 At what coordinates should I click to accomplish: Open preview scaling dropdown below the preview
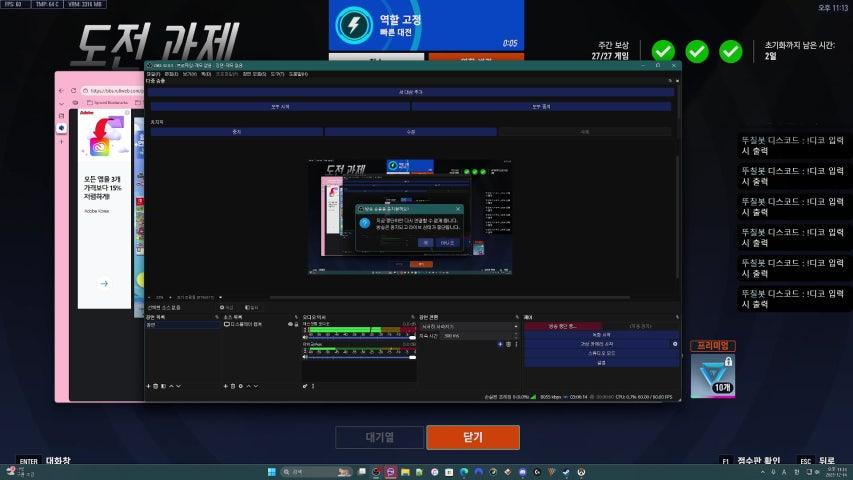[199, 298]
